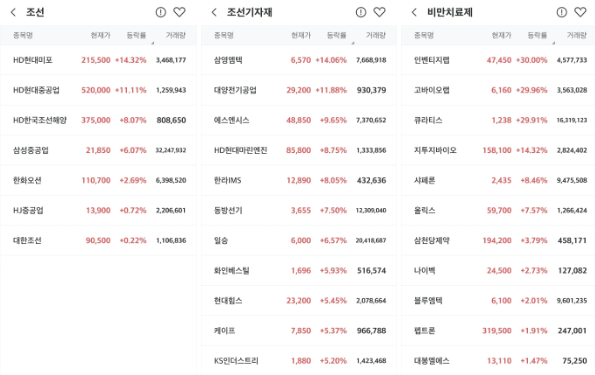595x375 pixels.
Task: Open info icon for 조선 theme
Action: (x=161, y=13)
